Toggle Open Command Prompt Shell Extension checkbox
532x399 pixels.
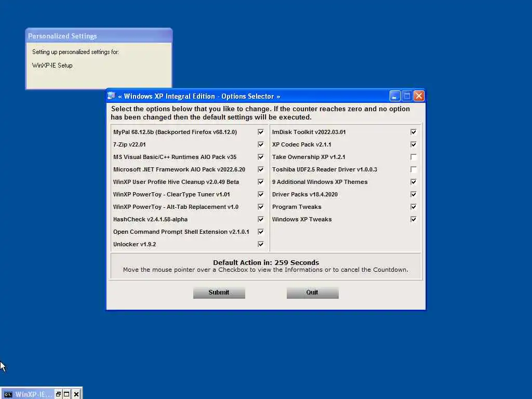[x=261, y=232]
